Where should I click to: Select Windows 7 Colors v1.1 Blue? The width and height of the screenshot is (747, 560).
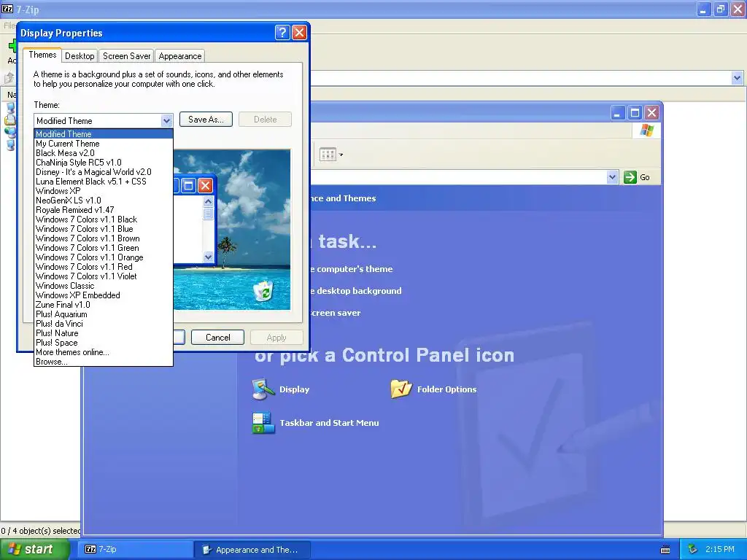tap(104, 228)
